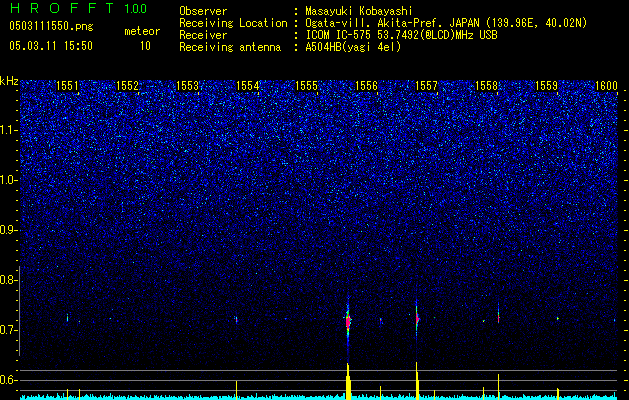629x400 pixels.
Task: Select receiver text ICOM IC-575 53.7492 MHz USB
Action: pos(401,35)
